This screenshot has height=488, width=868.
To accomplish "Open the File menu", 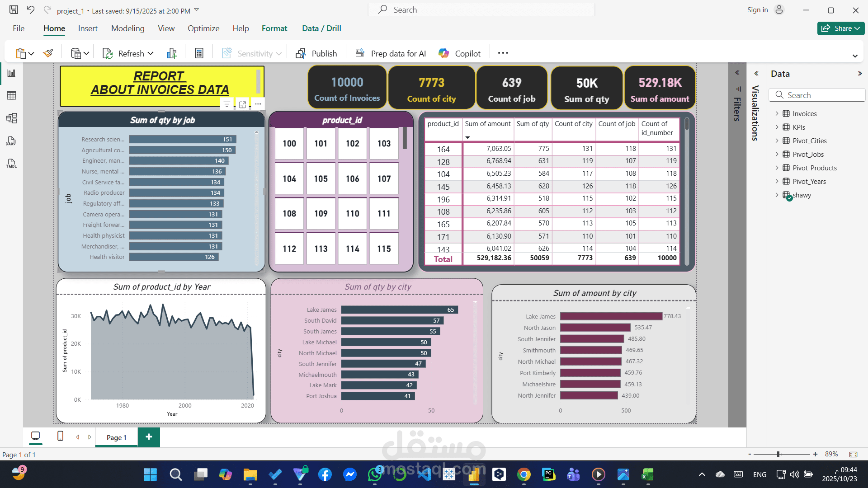I will pyautogui.click(x=19, y=28).
